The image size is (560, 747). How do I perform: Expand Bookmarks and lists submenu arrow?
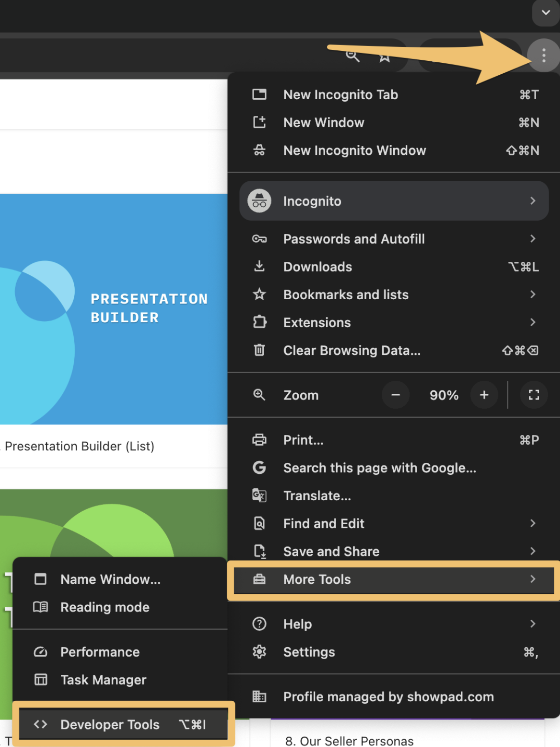coord(532,294)
